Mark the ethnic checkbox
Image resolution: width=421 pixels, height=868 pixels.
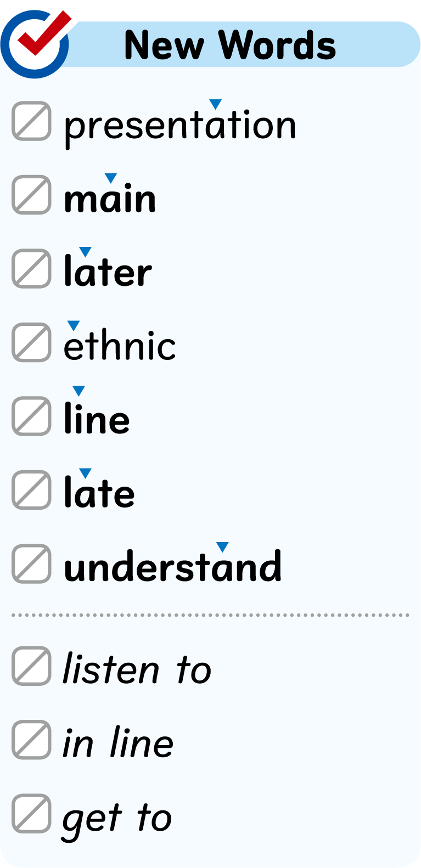(32, 342)
